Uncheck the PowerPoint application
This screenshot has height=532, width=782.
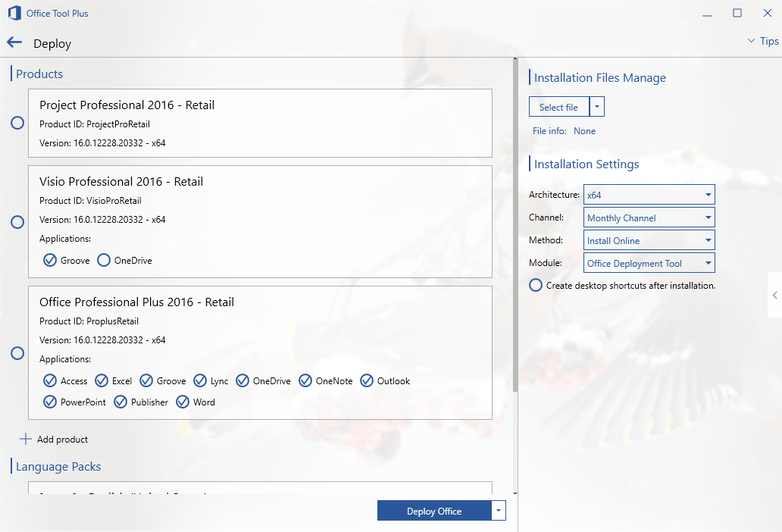50,402
